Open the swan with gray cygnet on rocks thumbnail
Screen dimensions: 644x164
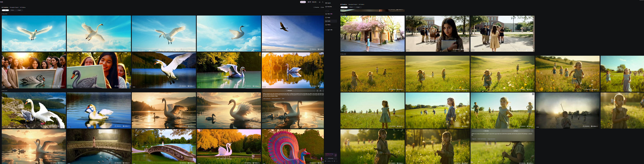(34, 111)
